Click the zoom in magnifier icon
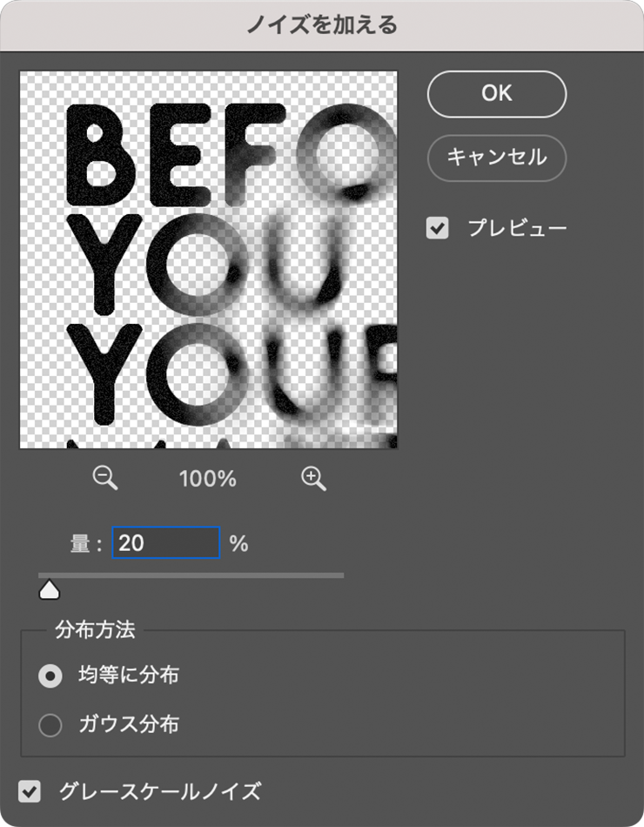The height and width of the screenshot is (827, 644). (x=313, y=477)
